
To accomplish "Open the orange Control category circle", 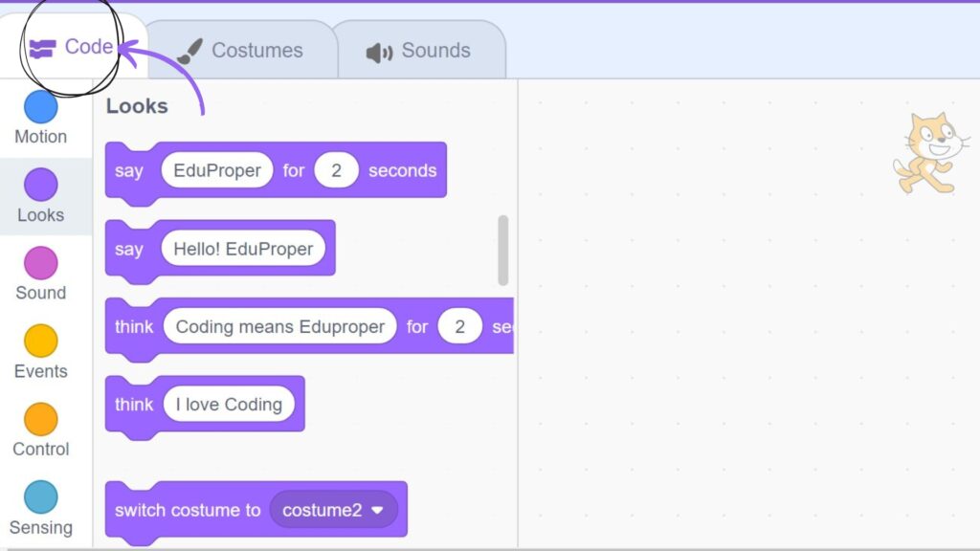I will (x=40, y=419).
